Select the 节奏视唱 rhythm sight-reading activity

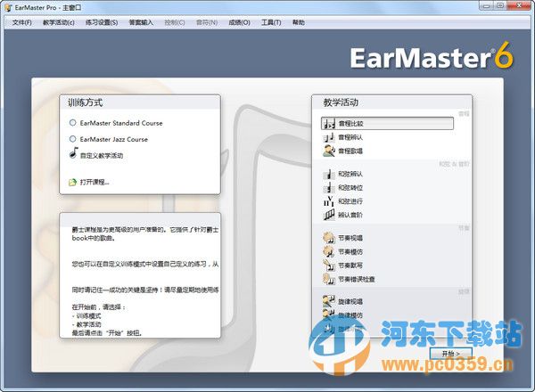point(343,238)
